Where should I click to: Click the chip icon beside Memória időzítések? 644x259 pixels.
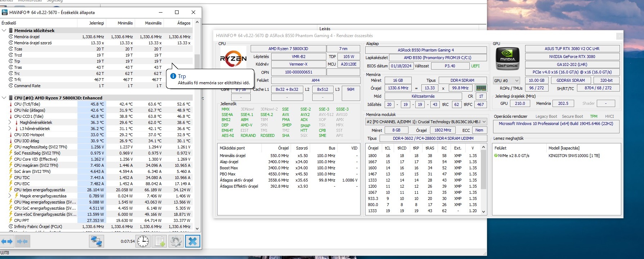pos(11,31)
